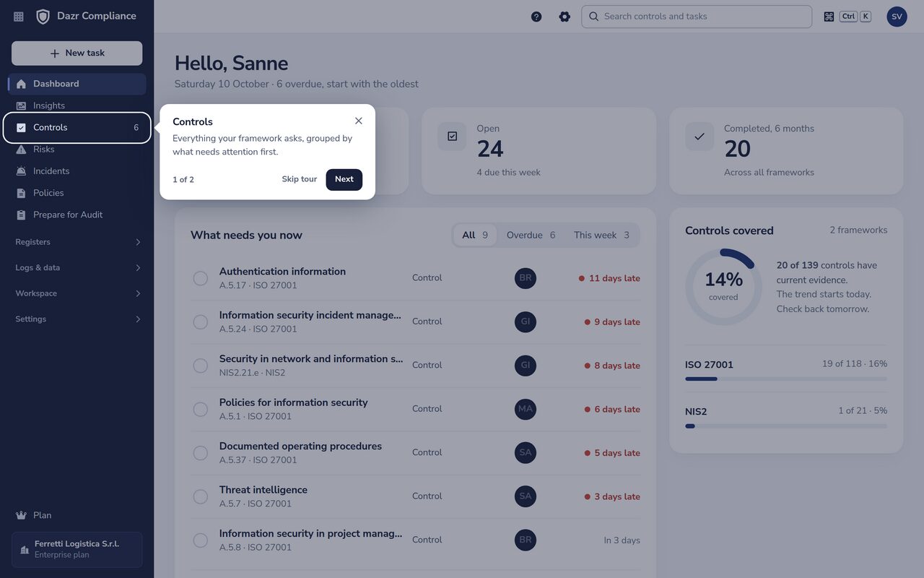Click Next in the tour popup
This screenshot has width=924, height=578.
(344, 179)
